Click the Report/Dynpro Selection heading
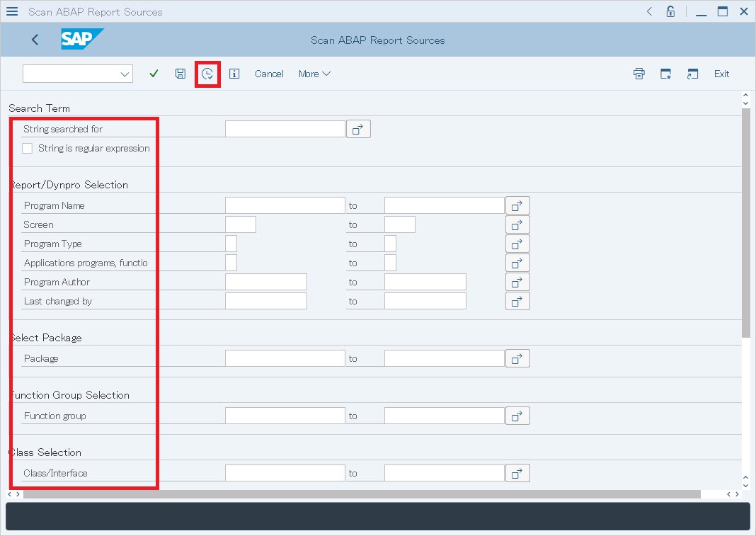 pos(69,185)
